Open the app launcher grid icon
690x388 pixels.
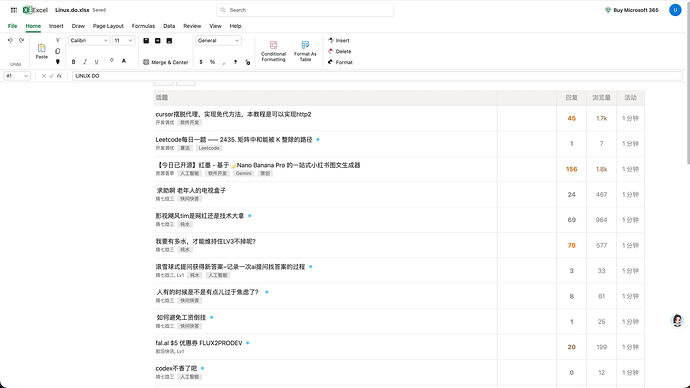pos(14,10)
